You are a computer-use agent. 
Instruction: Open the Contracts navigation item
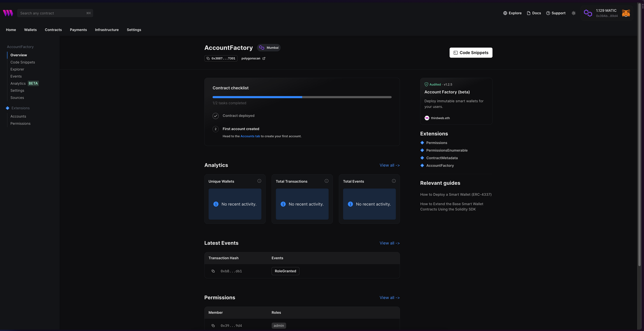pyautogui.click(x=53, y=30)
